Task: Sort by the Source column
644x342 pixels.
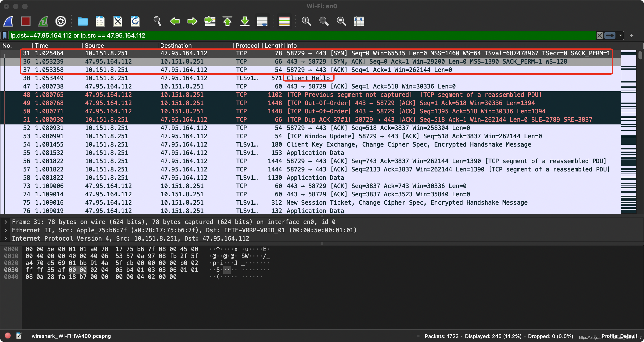Action: pos(120,46)
